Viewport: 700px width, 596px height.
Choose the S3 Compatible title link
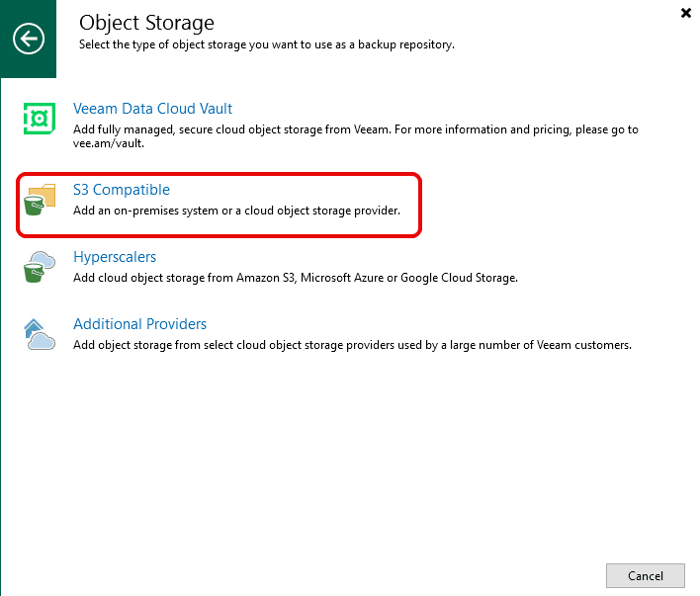122,190
